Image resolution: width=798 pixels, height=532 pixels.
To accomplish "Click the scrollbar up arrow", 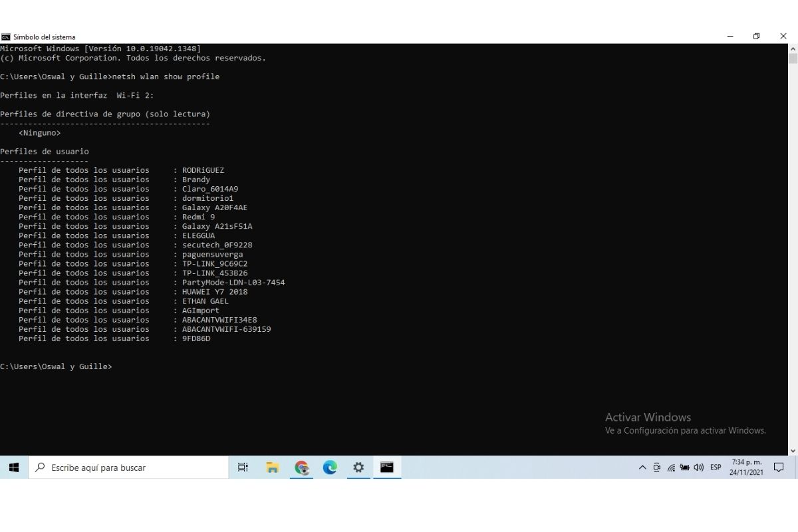I will [x=793, y=48].
